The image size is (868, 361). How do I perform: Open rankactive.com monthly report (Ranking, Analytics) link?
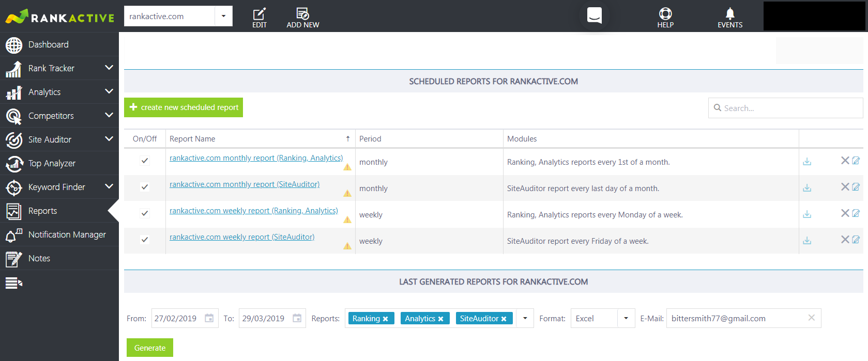[256, 158]
